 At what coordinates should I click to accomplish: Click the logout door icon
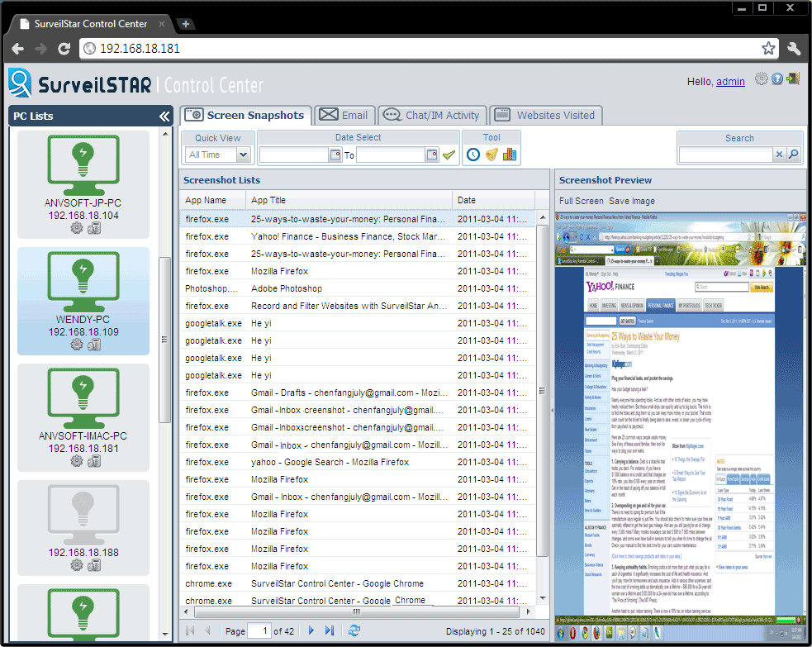[x=793, y=78]
